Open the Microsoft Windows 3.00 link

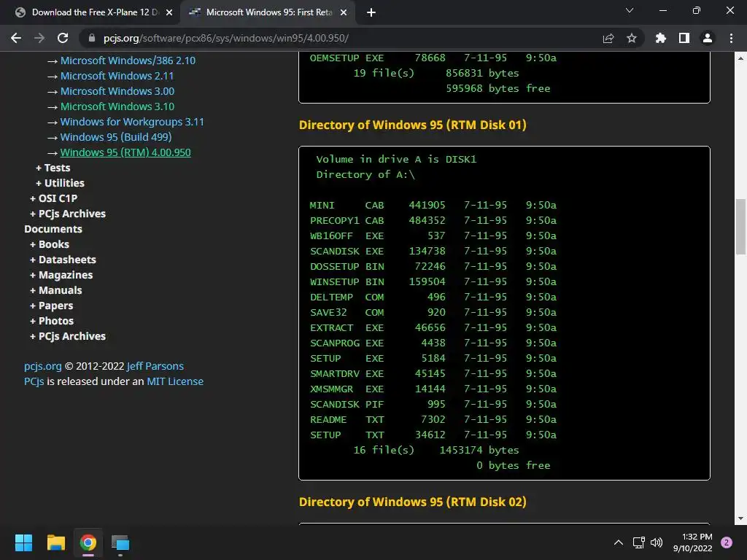pos(117,91)
